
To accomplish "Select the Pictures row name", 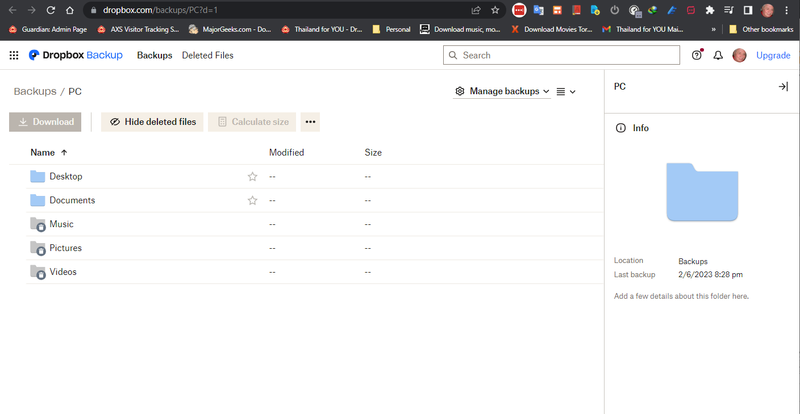I will pyautogui.click(x=65, y=248).
